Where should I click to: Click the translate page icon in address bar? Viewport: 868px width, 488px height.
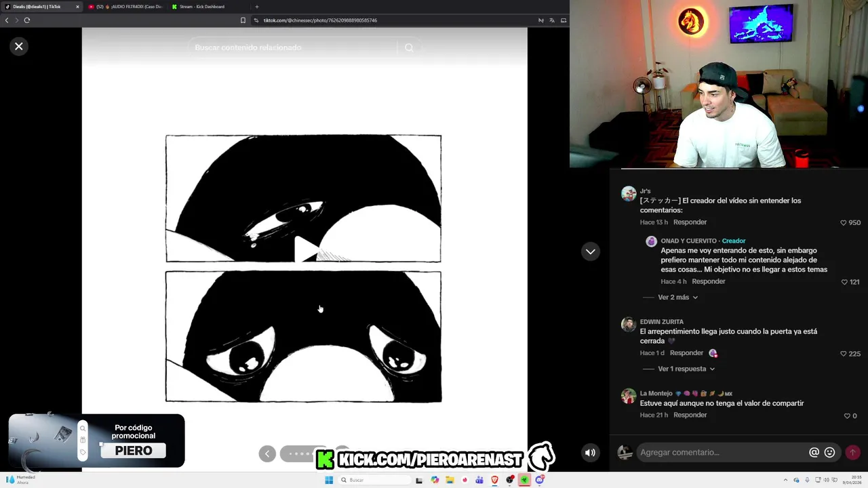click(551, 20)
